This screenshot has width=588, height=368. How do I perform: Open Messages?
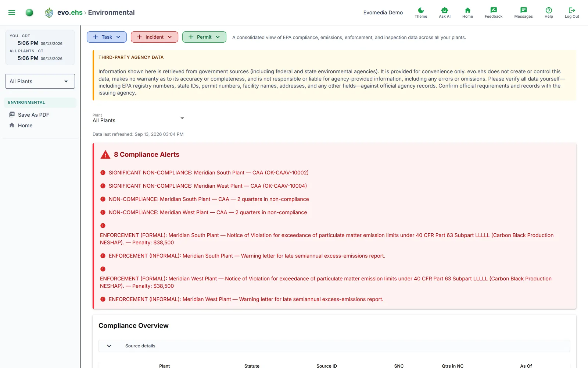click(x=523, y=13)
